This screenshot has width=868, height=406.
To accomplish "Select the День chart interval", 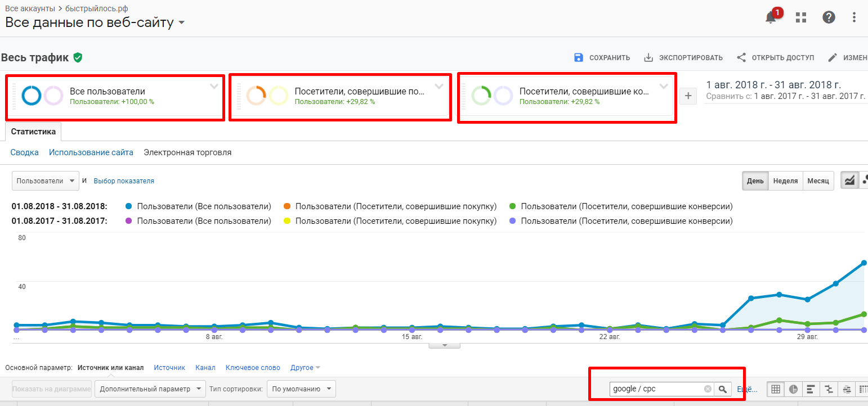I will point(755,181).
